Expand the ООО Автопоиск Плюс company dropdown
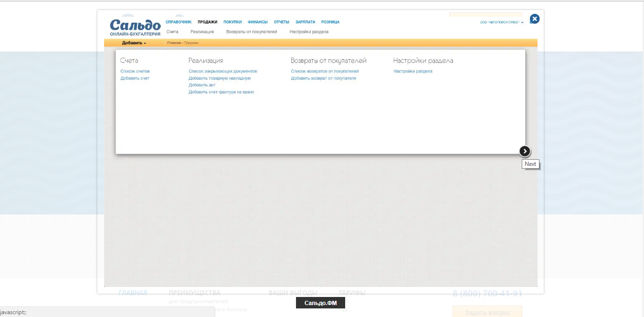 [502, 22]
